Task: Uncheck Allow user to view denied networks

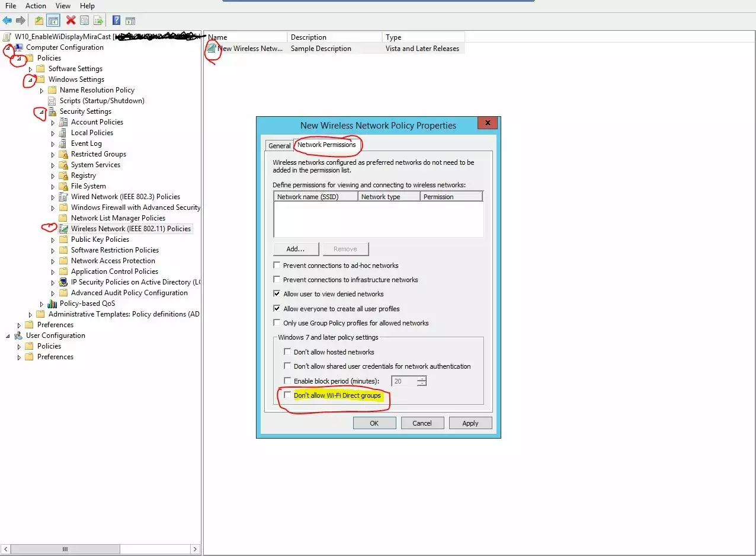Action: pyautogui.click(x=277, y=294)
